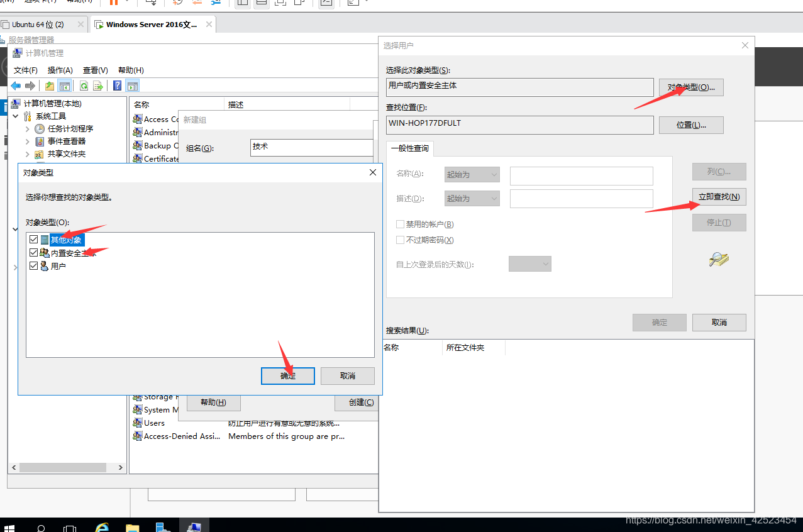Click the 组名 text field containing 技术
Viewport: 803px width, 532px height.
(x=311, y=148)
